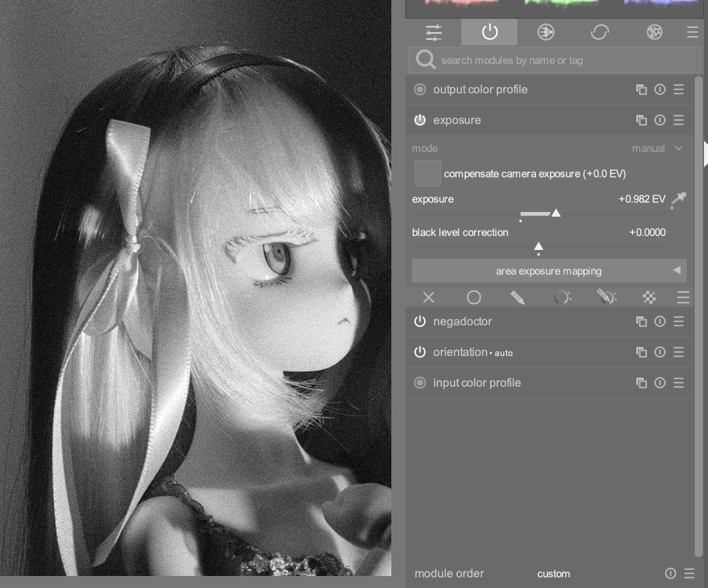Open the module order presets menu
Image resolution: width=708 pixels, height=588 pixels.
pyautogui.click(x=689, y=573)
